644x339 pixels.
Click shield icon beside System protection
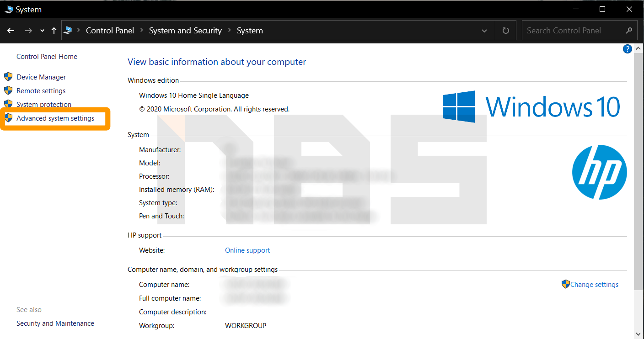click(x=8, y=104)
